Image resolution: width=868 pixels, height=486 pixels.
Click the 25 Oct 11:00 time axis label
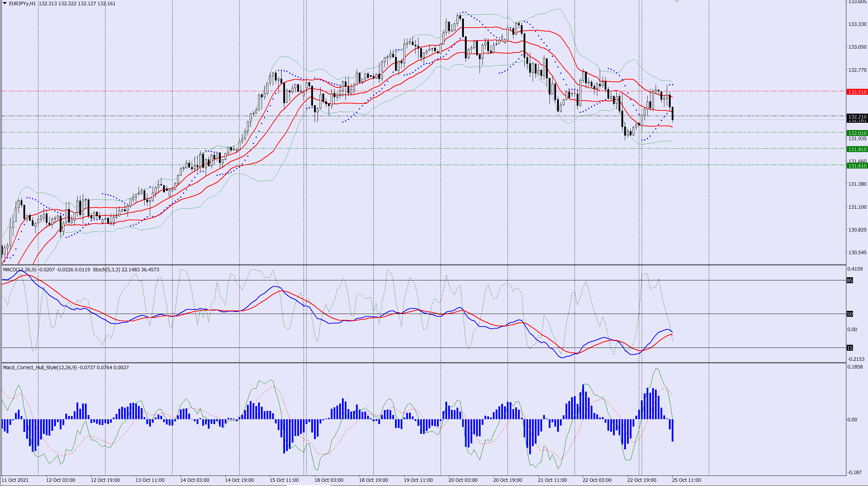(x=686, y=480)
